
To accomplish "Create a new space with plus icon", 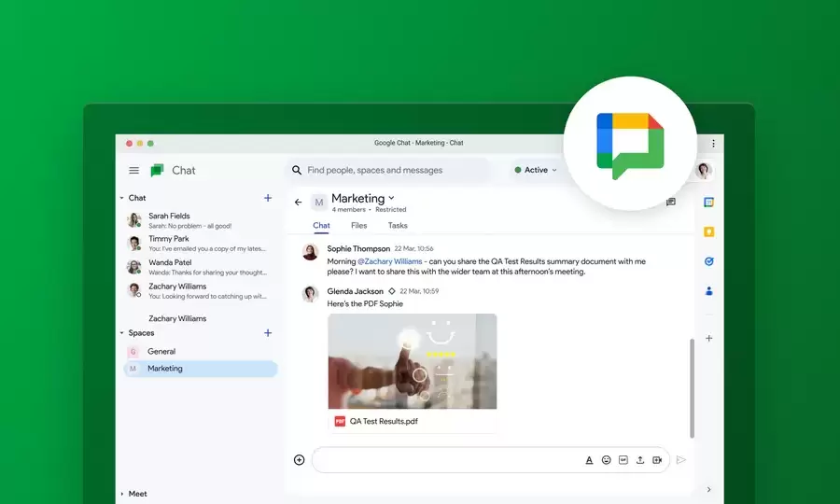I will 268,333.
